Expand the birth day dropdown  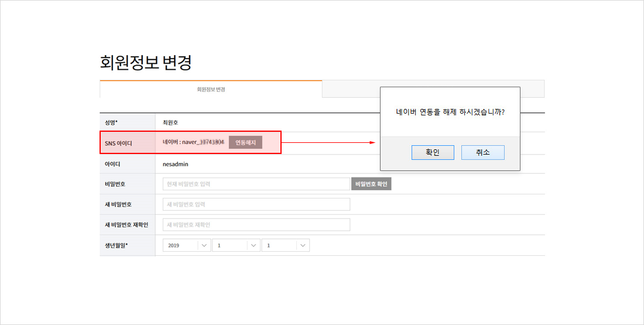point(285,246)
